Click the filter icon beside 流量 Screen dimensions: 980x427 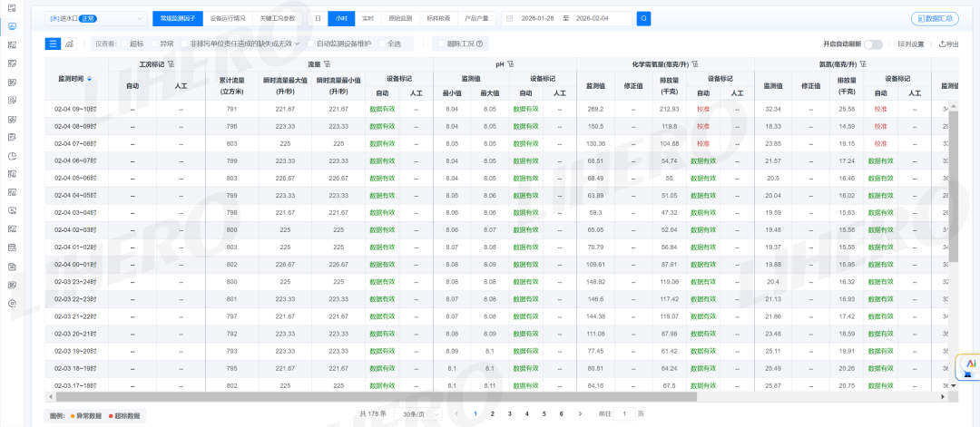click(327, 64)
